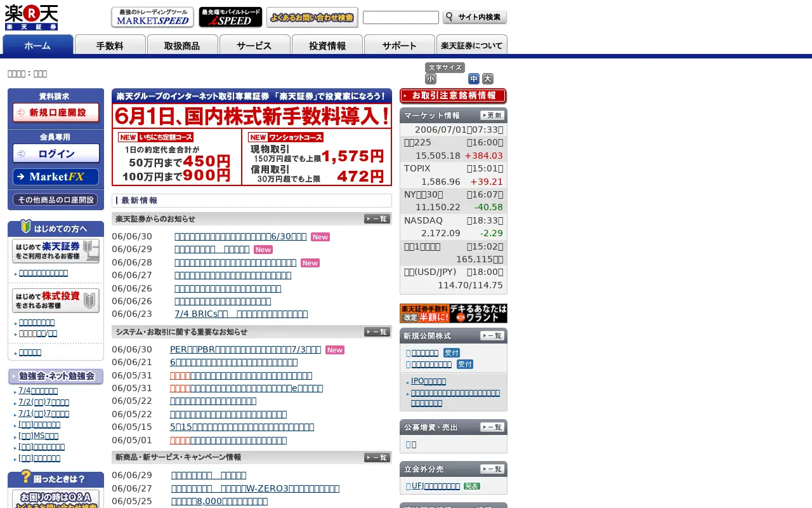Screen dimensions: 812x508
Task: Click その他商品の口座開設 button
Action: pos(56,200)
